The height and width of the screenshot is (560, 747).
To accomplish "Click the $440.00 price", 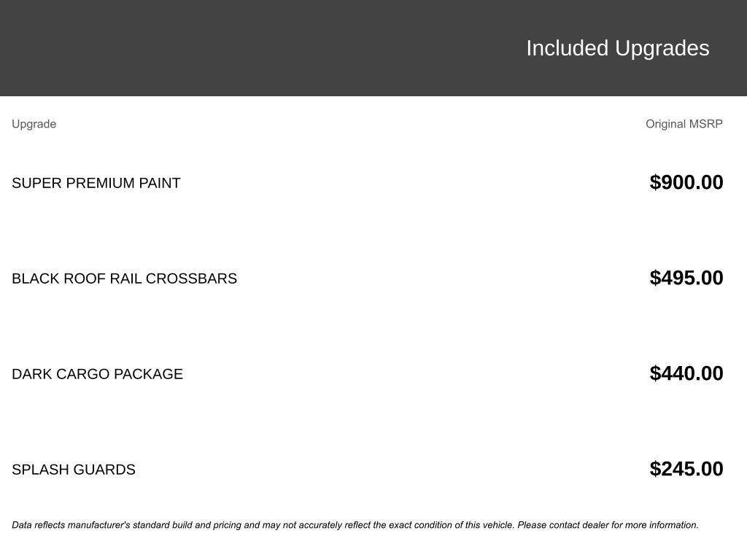I will pos(686,373).
